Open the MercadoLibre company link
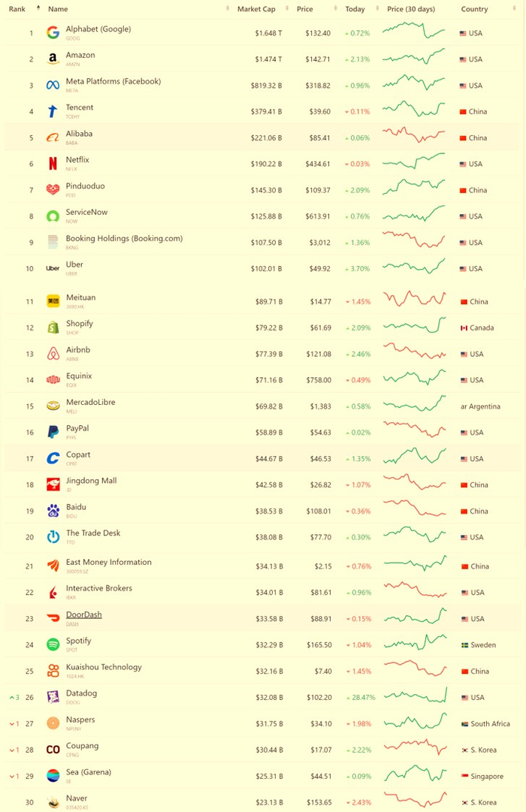The width and height of the screenshot is (526, 812). [90, 402]
